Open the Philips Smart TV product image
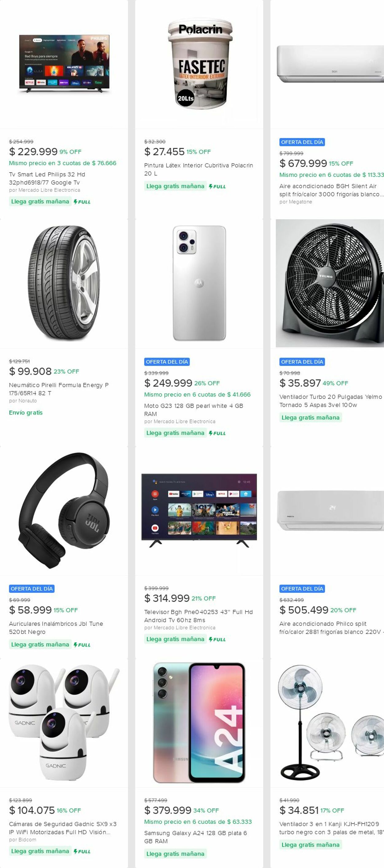The height and width of the screenshot is (868, 384). pos(64,64)
